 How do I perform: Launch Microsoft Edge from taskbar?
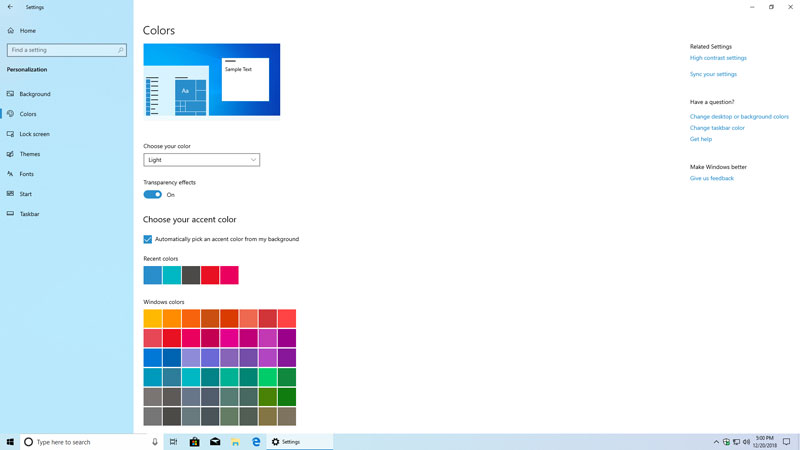256,442
